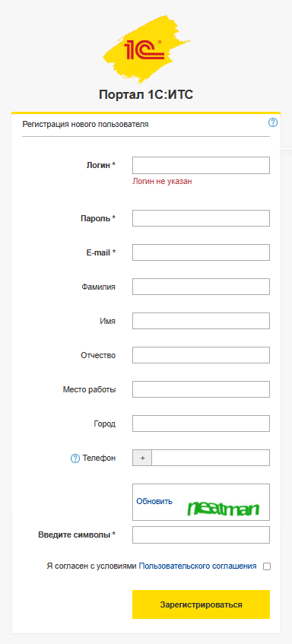
Task: Tick the user agreement consent checkbox
Action: (267, 566)
